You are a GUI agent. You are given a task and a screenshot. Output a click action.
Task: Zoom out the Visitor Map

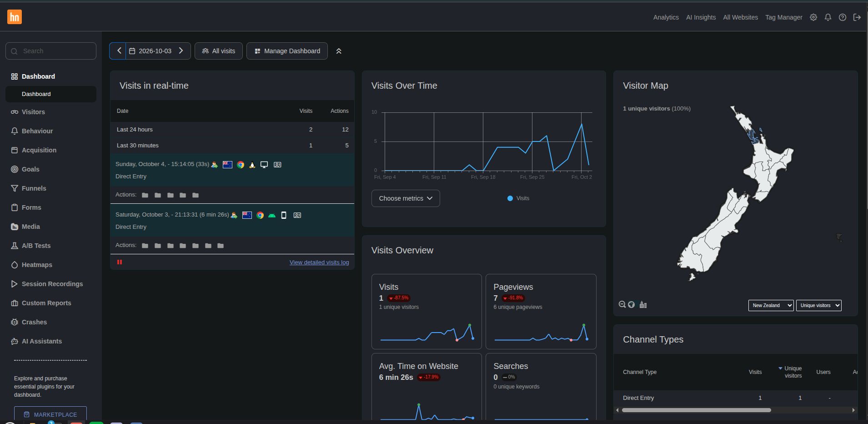[x=622, y=304]
